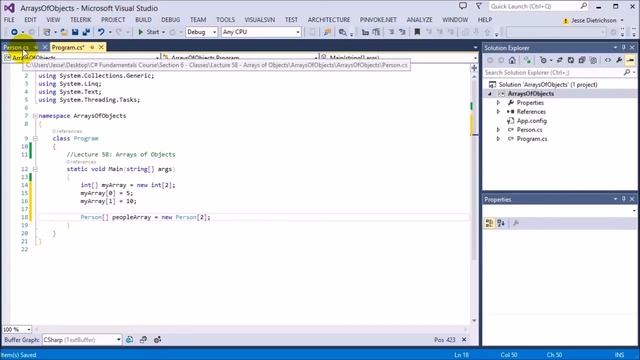Screen dimensions: 640x360
Task: Open Properties via the wrench icon
Action: pyautogui.click(x=619, y=60)
